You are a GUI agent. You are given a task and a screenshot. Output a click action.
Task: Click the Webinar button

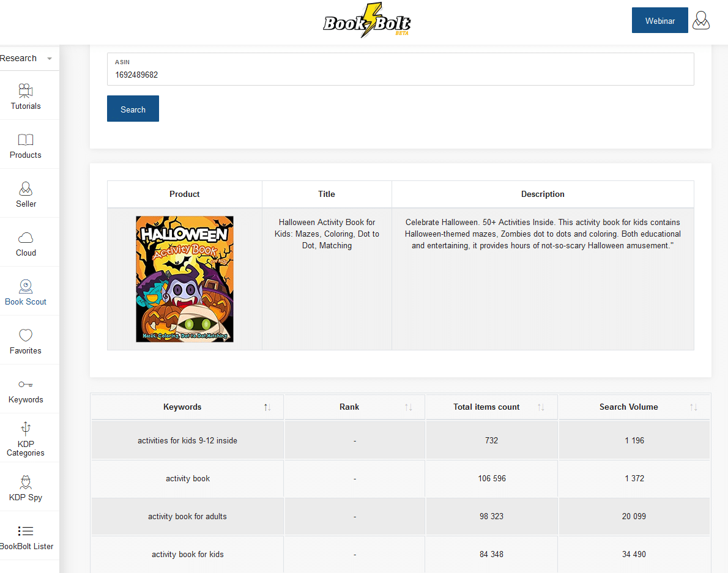point(659,20)
